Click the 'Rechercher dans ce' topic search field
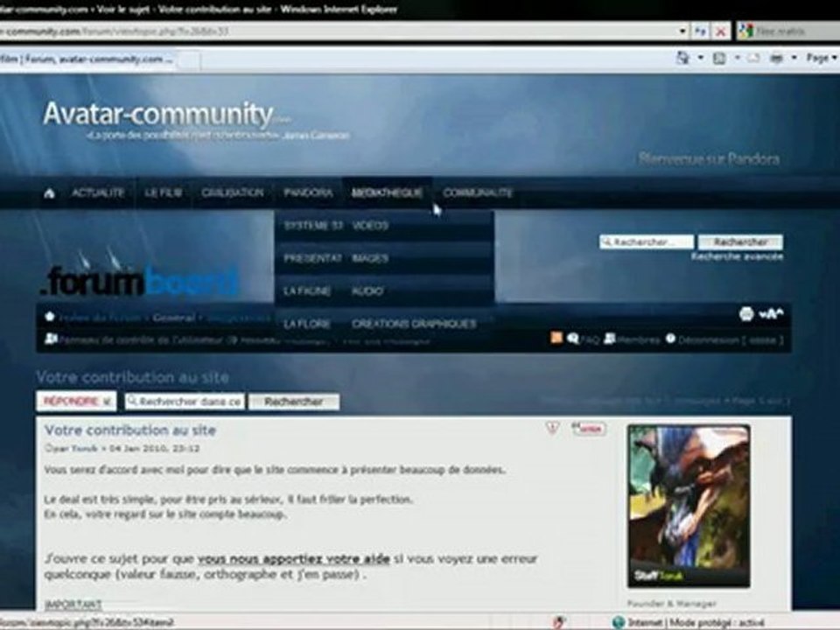The height and width of the screenshot is (630, 840). [x=185, y=402]
